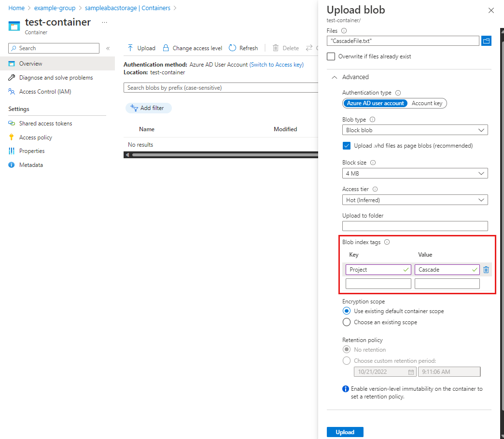Image resolution: width=504 pixels, height=439 pixels.
Task: Click the Upload toolbar icon
Action: pos(131,48)
